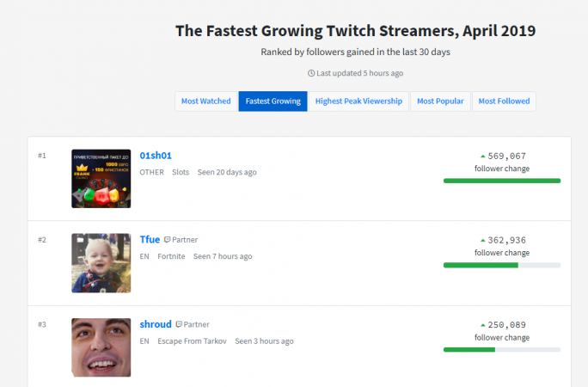Click the 250,089 follower count

pyautogui.click(x=506, y=325)
